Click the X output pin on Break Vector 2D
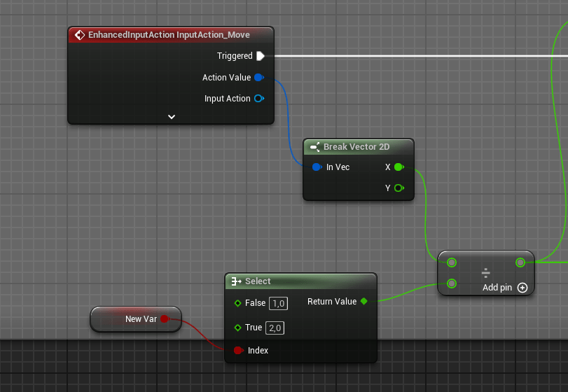This screenshot has width=568, height=392. (x=399, y=167)
